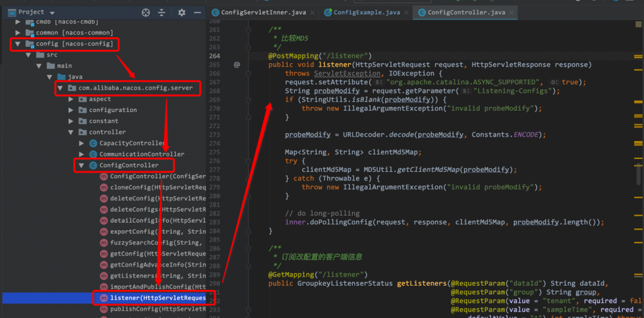This screenshot has height=318, width=644.
Task: Click method icon beside importAndPublishConfig
Action: pos(104,286)
